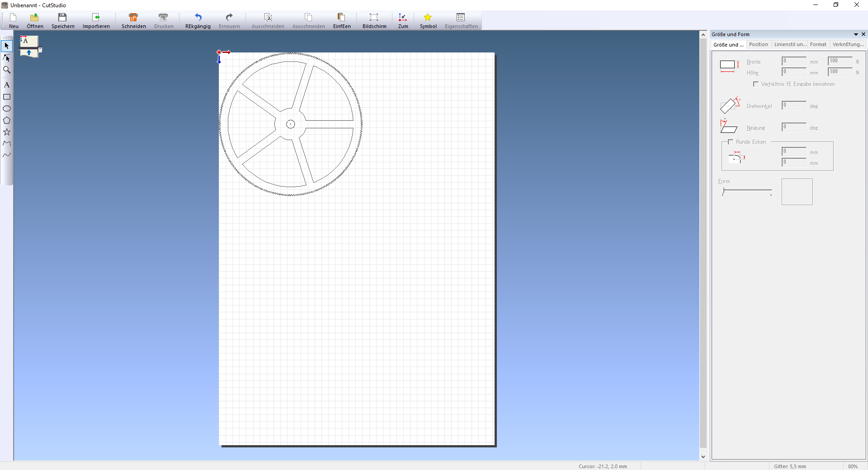Select the gear wheel shape on the canvas

(x=291, y=124)
